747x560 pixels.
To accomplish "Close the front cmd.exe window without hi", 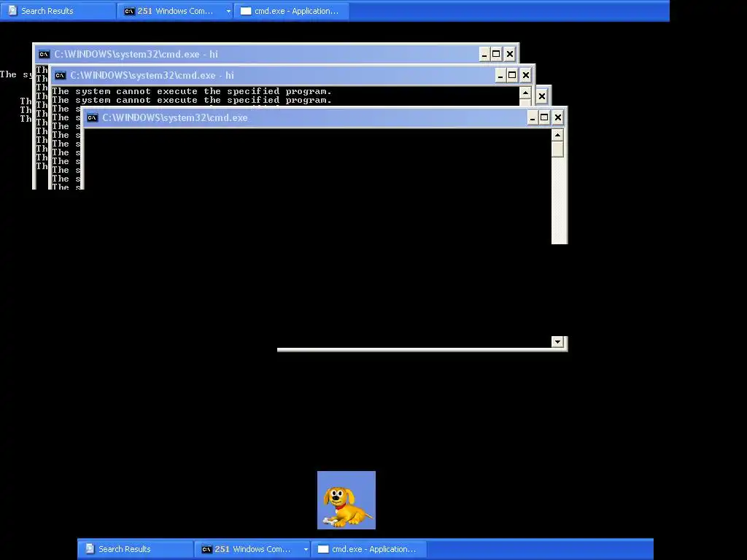I will (558, 117).
